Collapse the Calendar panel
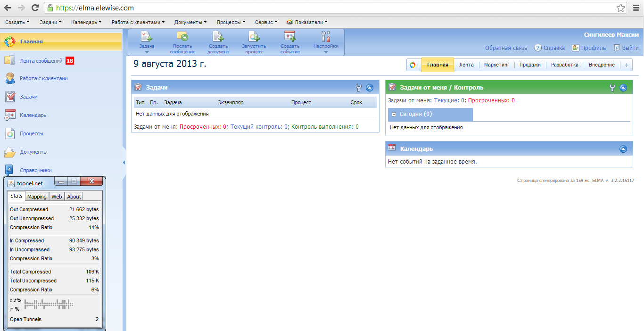This screenshot has width=644, height=331. point(623,149)
